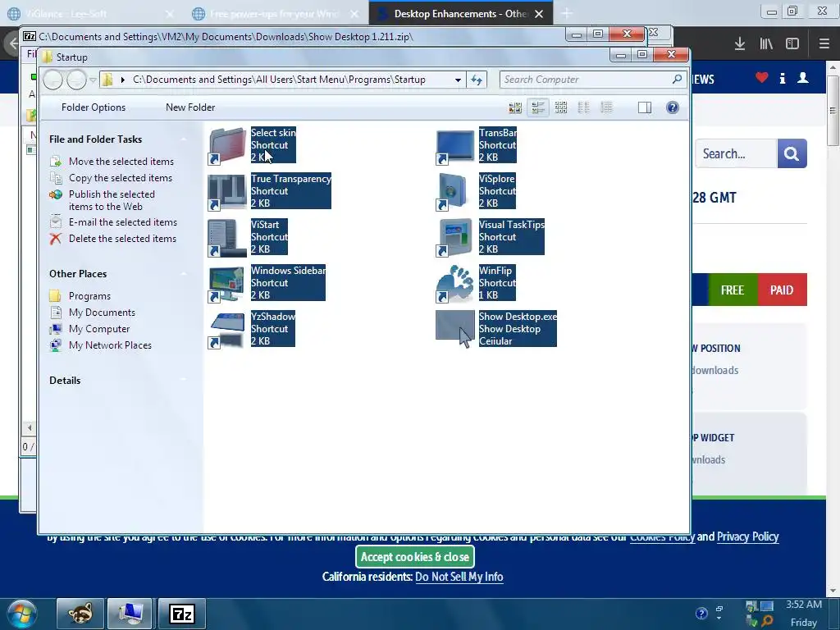The width and height of the screenshot is (840, 630).
Task: Select Tiles view icon in Startup toolbar
Action: coord(538,107)
